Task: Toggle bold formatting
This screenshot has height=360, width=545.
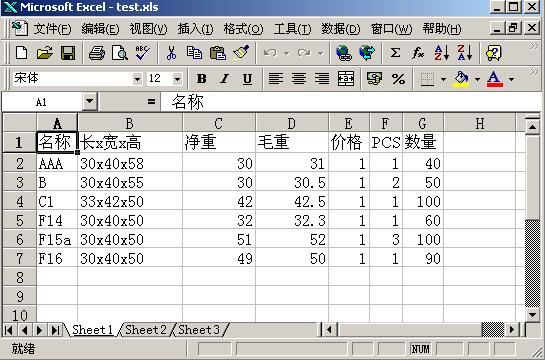Action: 202,79
